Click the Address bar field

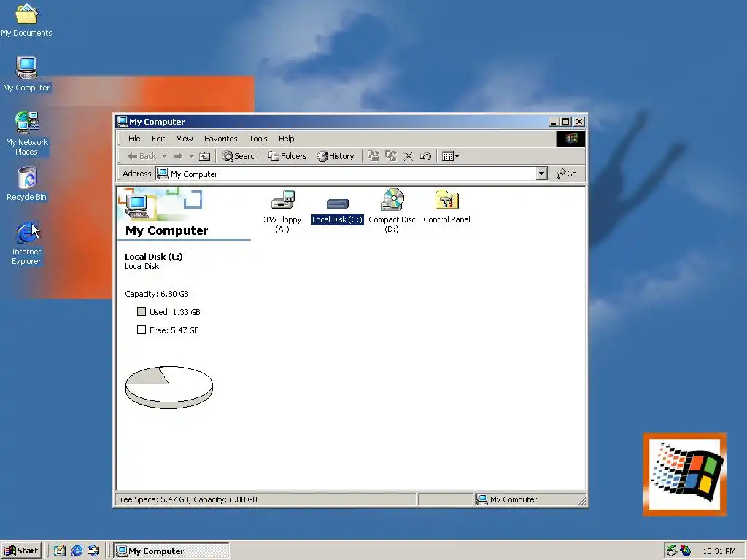[x=352, y=174]
